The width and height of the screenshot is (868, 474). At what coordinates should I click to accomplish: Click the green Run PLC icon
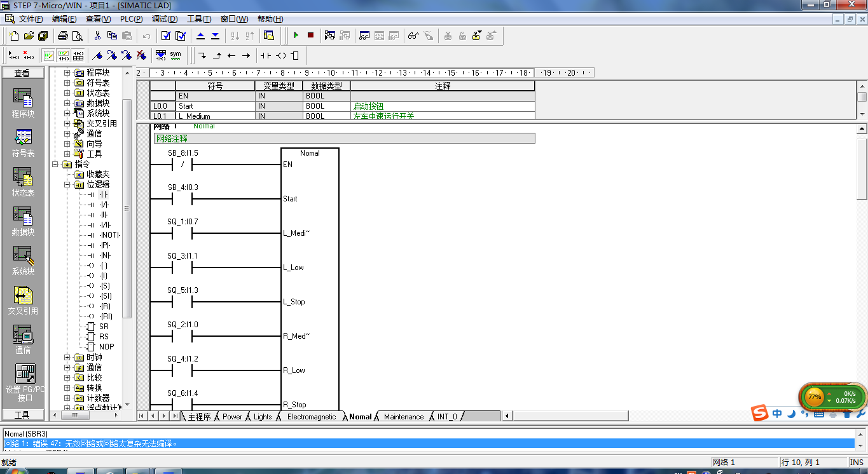[x=296, y=36]
